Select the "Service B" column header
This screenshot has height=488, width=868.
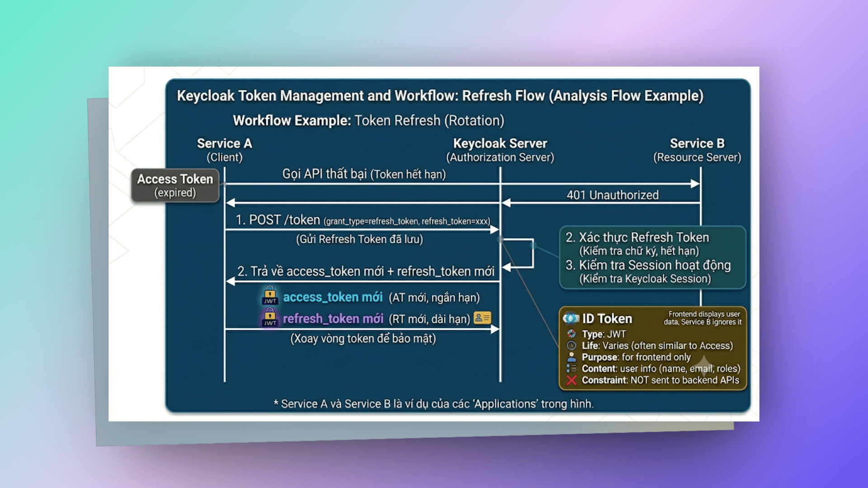(697, 143)
